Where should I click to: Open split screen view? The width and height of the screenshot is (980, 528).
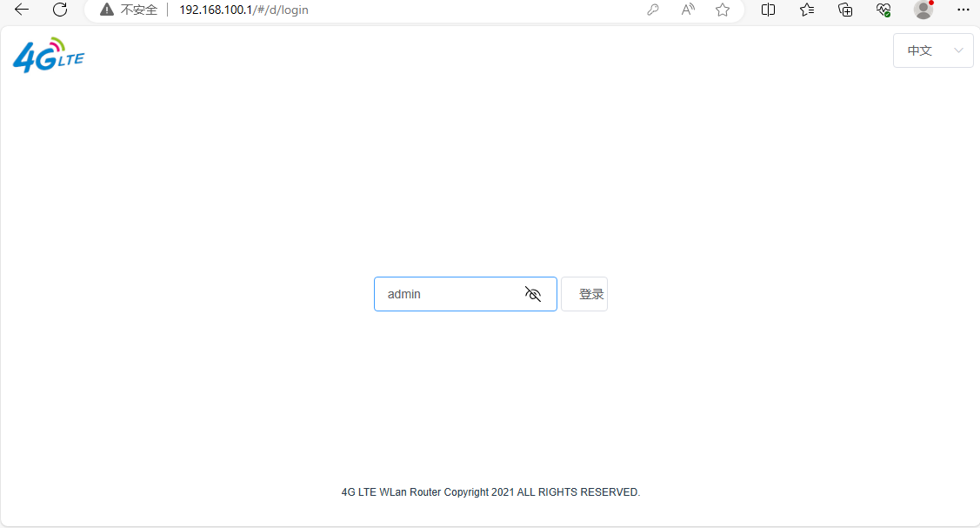click(x=768, y=10)
